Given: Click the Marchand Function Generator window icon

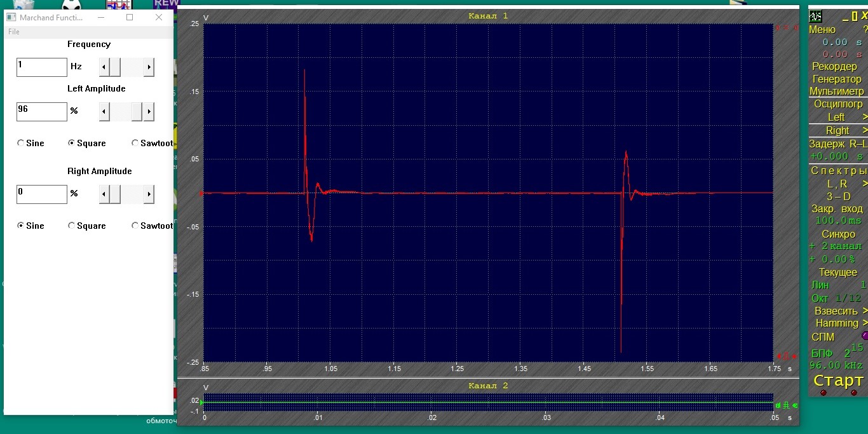Looking at the screenshot, I should tap(11, 18).
